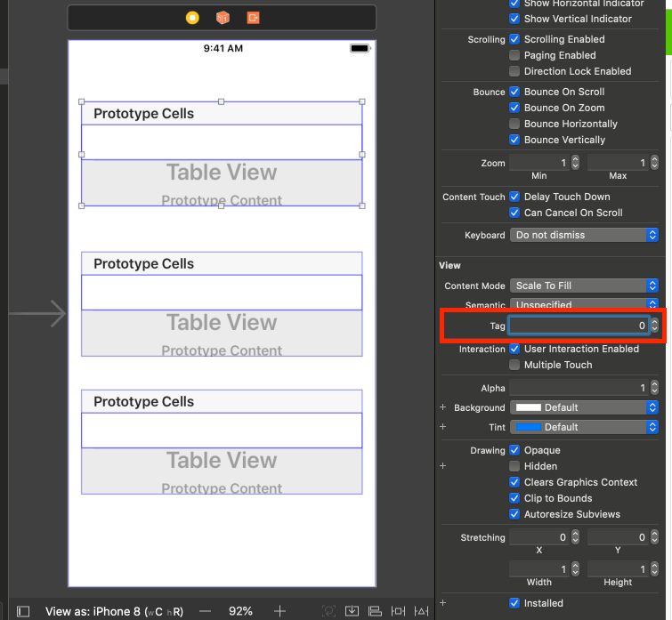Uncheck Bounce Vertically
The width and height of the screenshot is (672, 620).
tap(514, 140)
